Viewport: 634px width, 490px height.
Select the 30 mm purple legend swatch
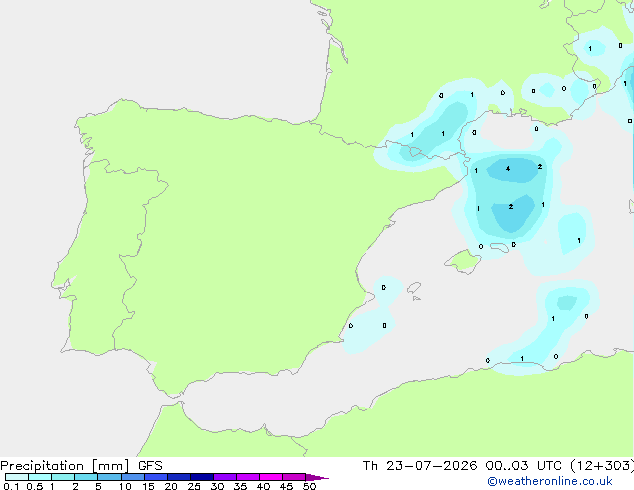tap(225, 477)
